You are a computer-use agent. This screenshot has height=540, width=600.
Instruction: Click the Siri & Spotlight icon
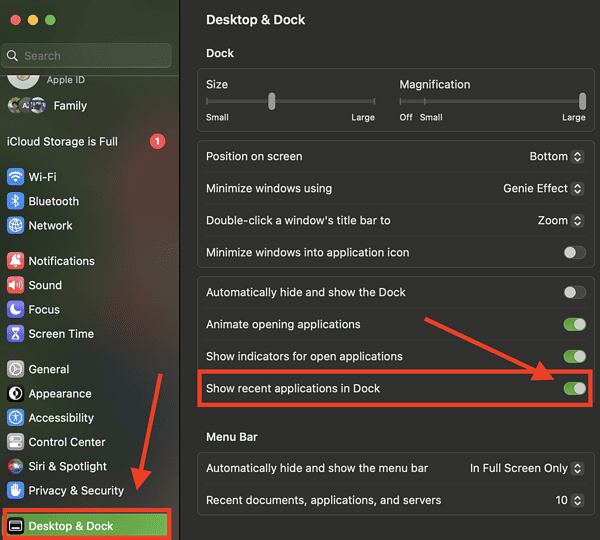(15, 466)
